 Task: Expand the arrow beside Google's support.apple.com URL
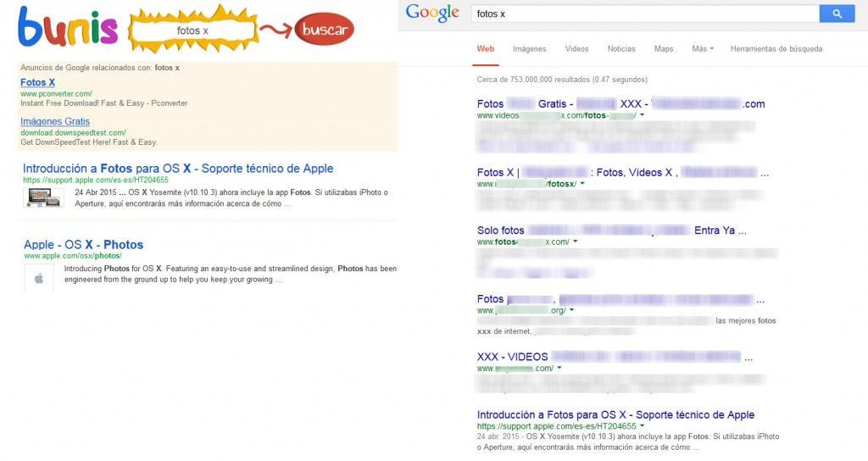(x=643, y=426)
